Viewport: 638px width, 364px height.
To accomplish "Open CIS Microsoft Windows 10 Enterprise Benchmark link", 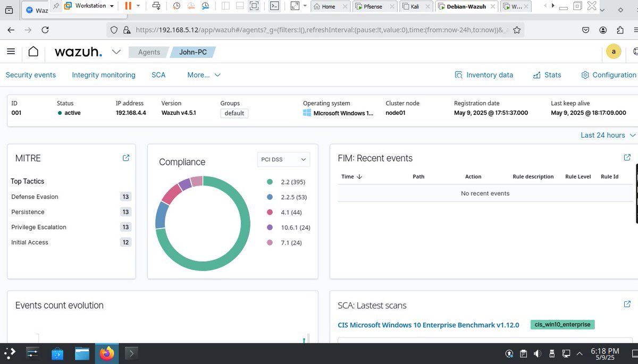I will coord(429,325).
